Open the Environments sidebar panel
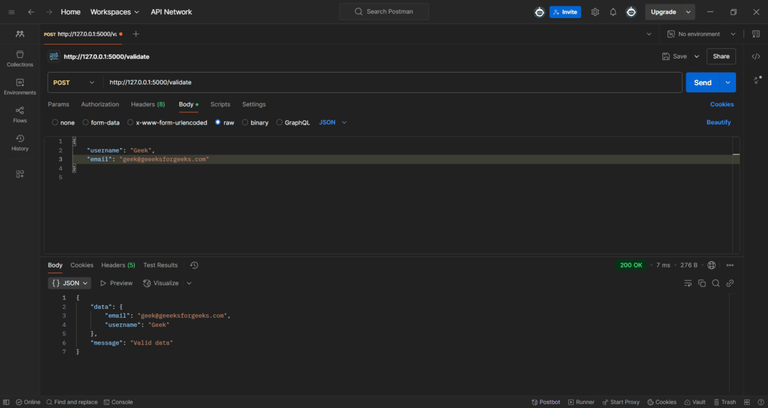The width and height of the screenshot is (768, 408). point(20,86)
